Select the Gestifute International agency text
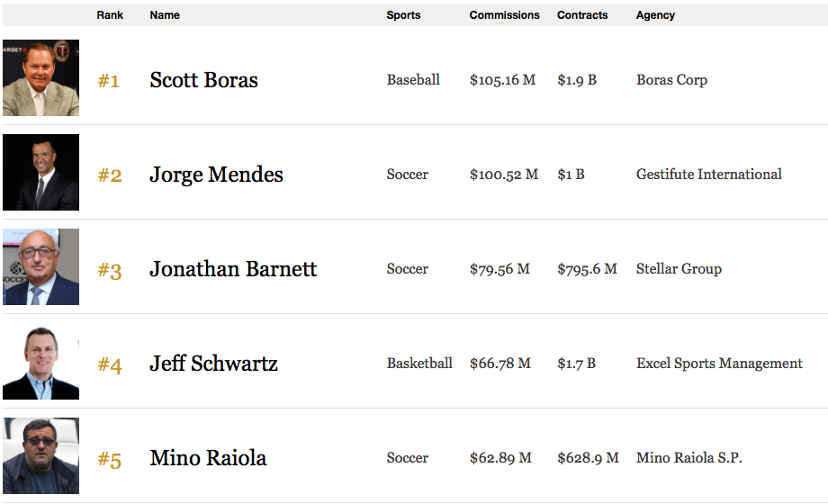Screen dimensions: 828x504 coord(708,175)
